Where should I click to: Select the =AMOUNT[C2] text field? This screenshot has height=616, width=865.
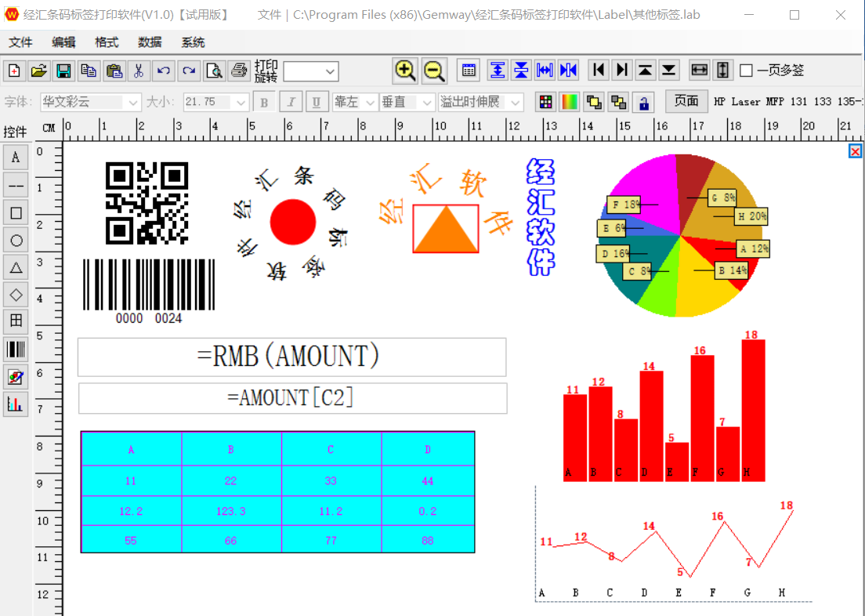click(292, 398)
